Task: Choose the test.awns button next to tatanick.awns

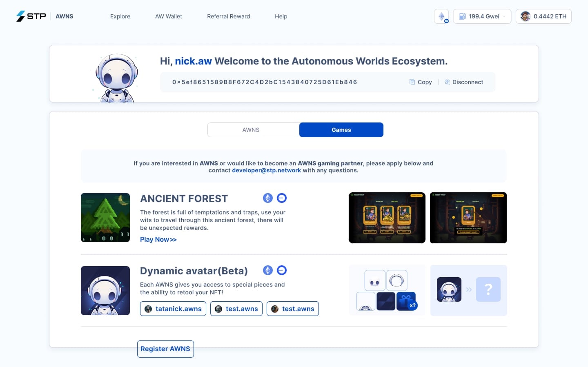Action: 236,309
